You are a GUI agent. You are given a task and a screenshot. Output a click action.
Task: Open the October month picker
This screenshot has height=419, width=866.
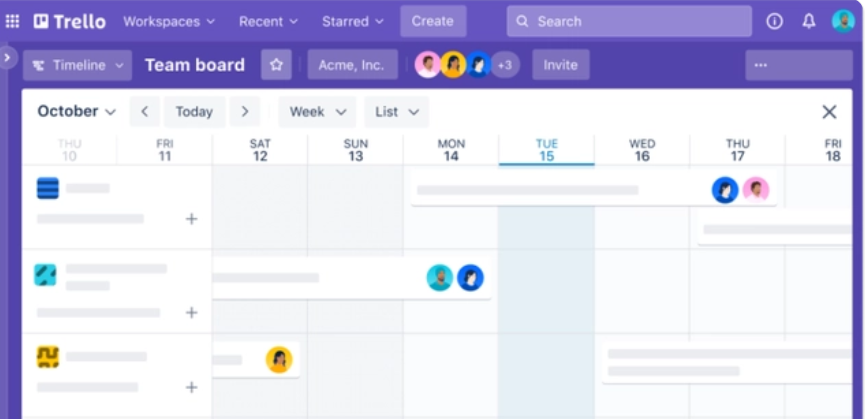coord(76,112)
